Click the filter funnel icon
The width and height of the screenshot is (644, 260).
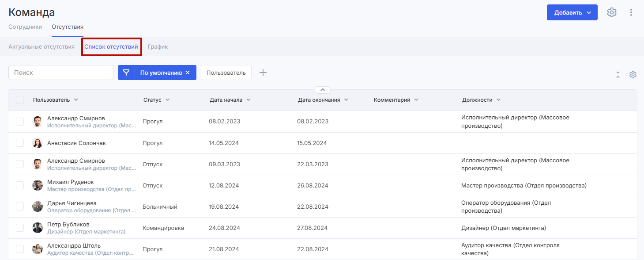[x=126, y=73]
